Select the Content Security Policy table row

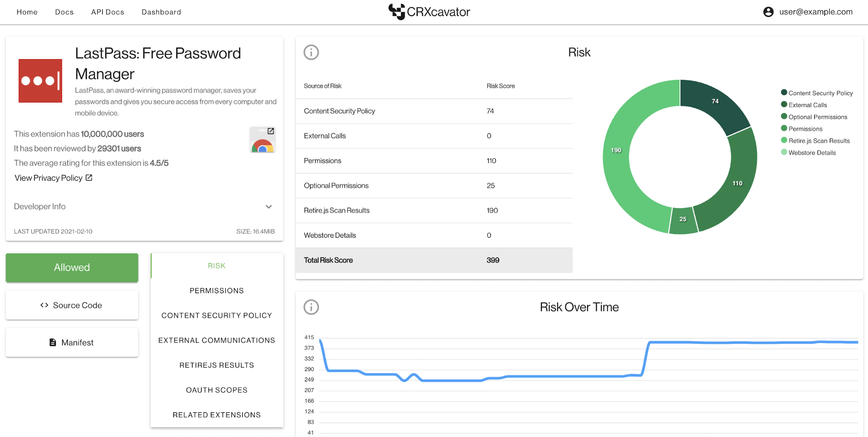point(434,111)
